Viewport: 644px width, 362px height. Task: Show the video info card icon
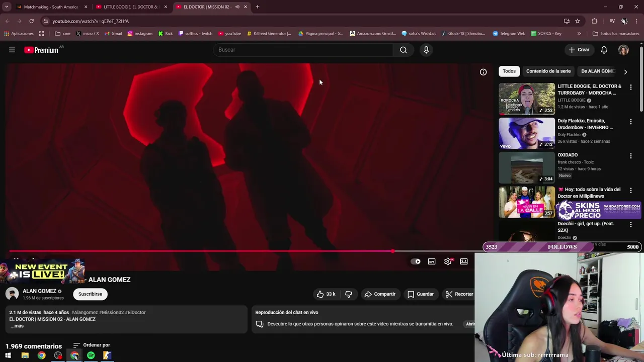click(483, 72)
